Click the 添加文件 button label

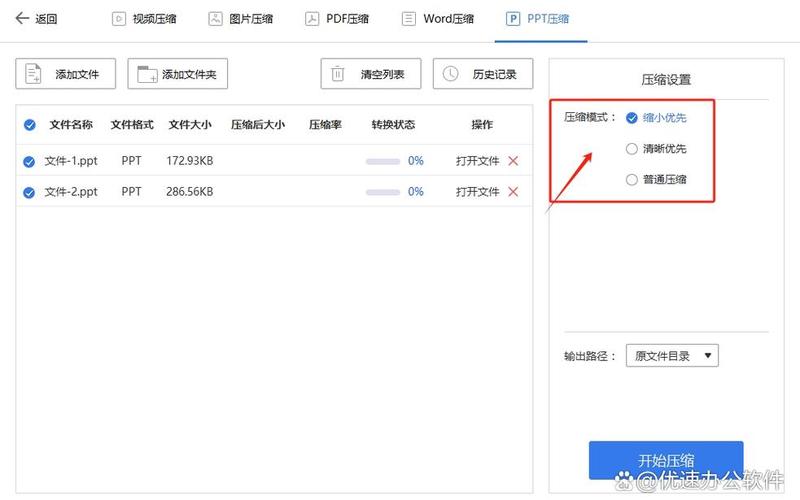coord(77,74)
